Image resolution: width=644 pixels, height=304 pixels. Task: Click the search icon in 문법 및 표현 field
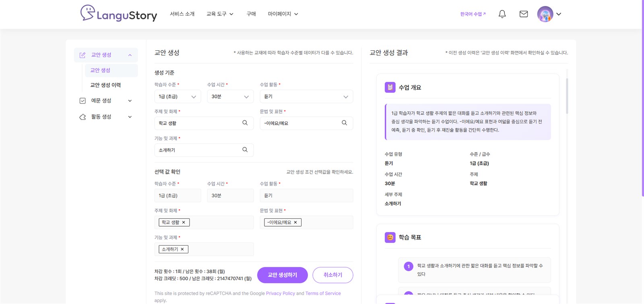344,123
